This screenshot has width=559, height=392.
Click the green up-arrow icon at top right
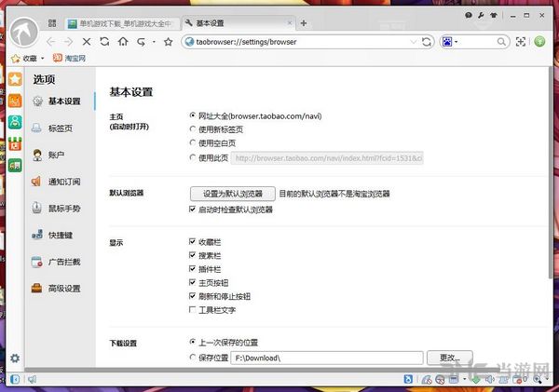(x=539, y=42)
